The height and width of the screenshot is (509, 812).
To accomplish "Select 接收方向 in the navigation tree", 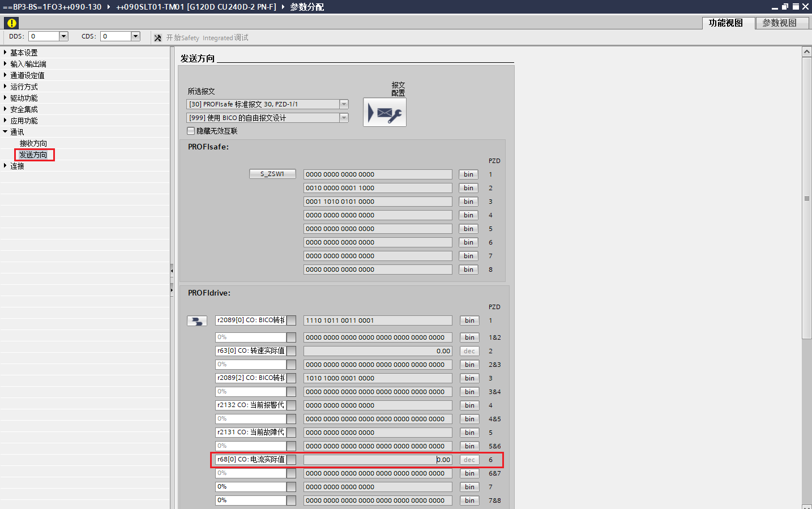I will (x=33, y=143).
